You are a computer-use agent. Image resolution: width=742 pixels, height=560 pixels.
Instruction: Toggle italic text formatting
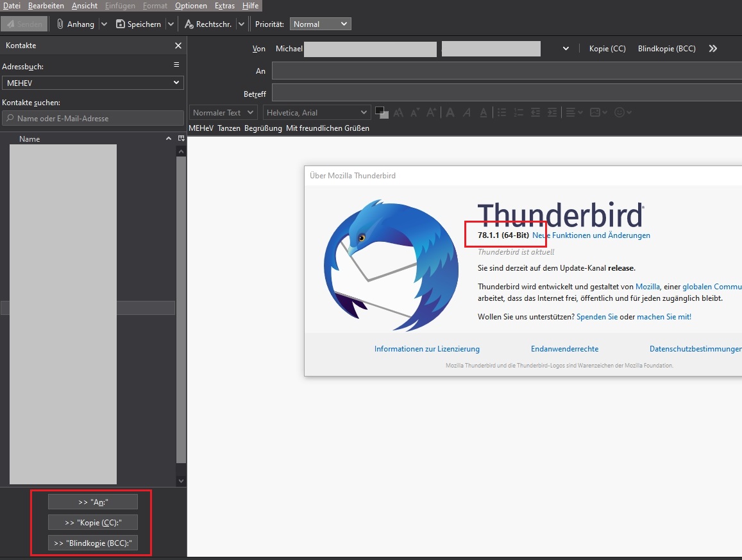[x=467, y=112]
